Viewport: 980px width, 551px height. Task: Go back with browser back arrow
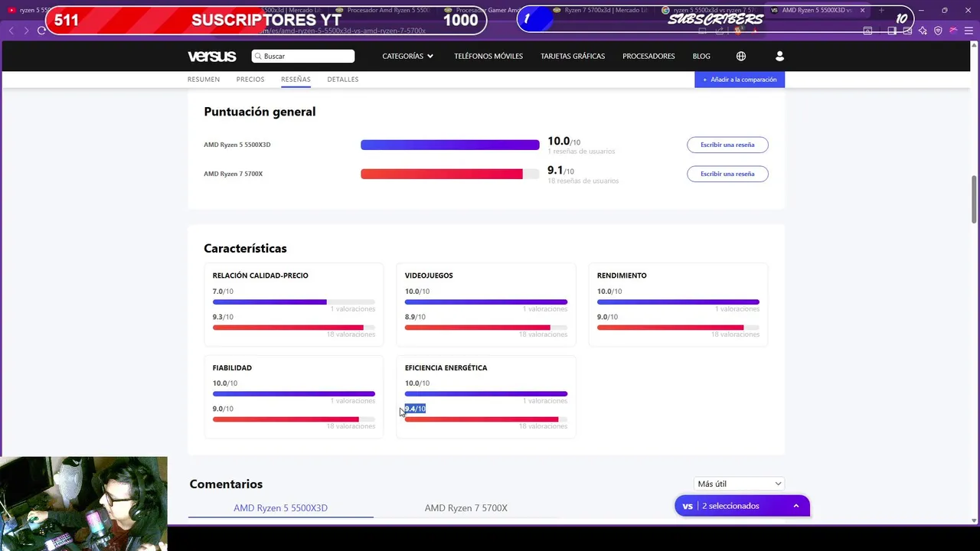11,31
